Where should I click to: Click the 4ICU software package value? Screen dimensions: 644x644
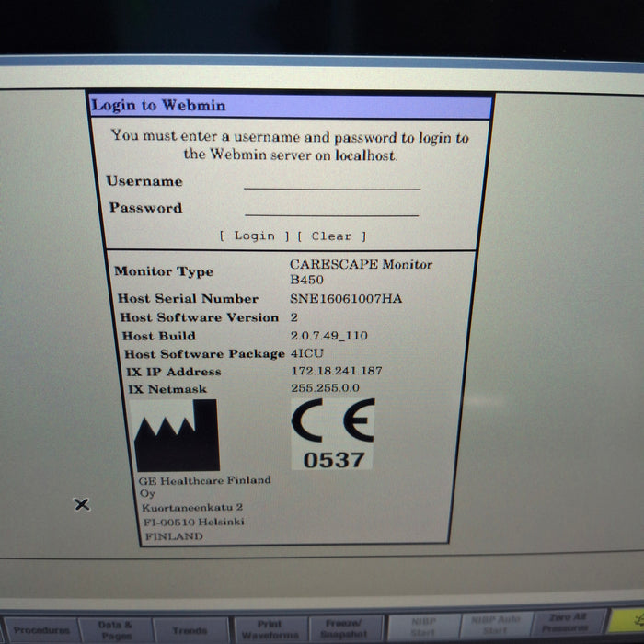tap(306, 353)
